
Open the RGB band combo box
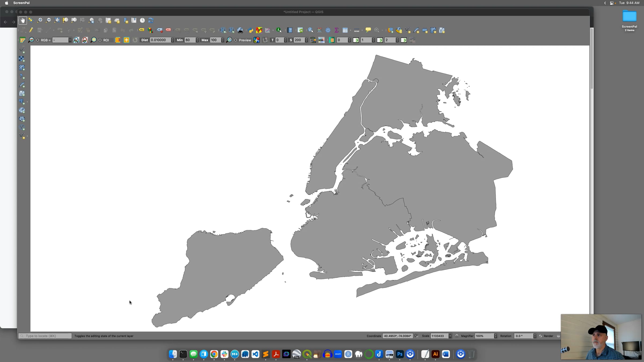pyautogui.click(x=62, y=40)
